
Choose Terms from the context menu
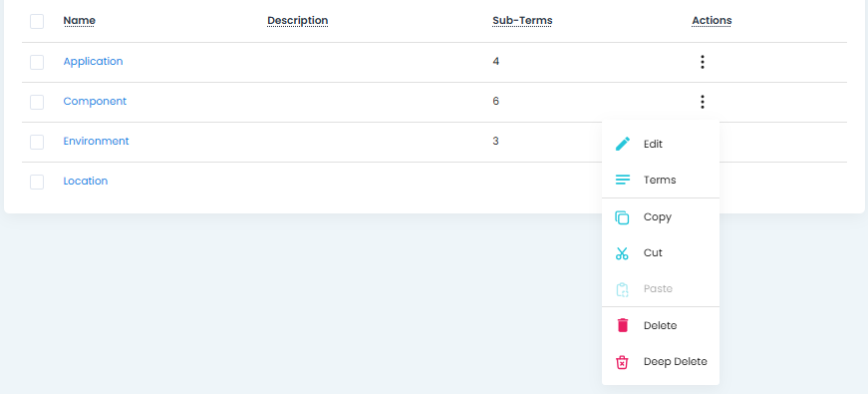(x=661, y=181)
